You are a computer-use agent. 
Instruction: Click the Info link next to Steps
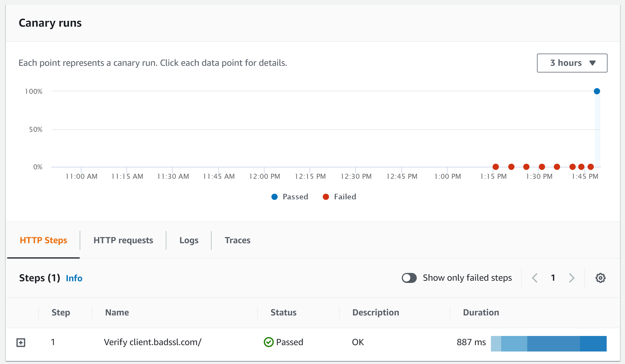[x=74, y=278]
